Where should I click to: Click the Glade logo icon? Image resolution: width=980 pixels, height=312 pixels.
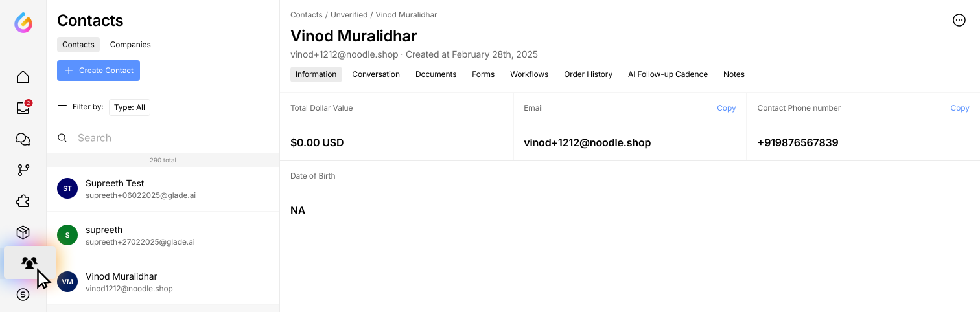[x=23, y=23]
